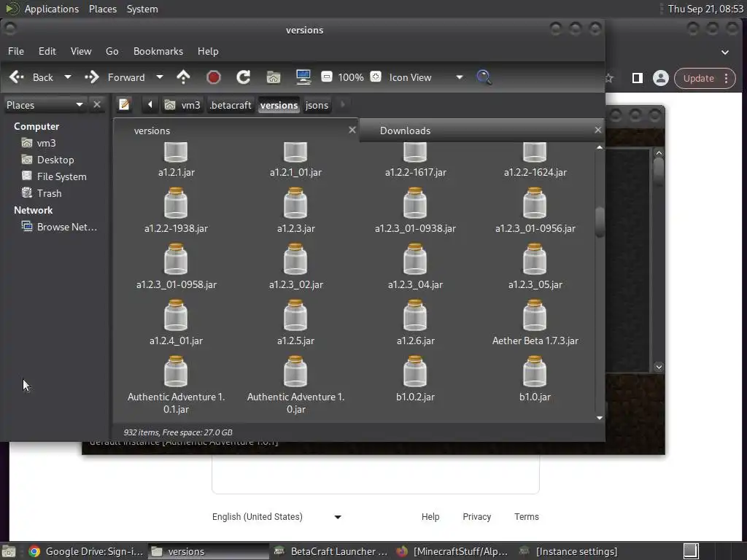Zoom out with the minus icon
This screenshot has height=560, width=747.
click(327, 77)
